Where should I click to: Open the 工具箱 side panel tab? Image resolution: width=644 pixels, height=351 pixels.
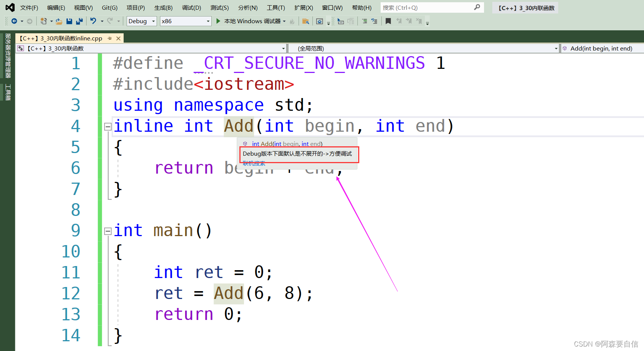(x=7, y=92)
